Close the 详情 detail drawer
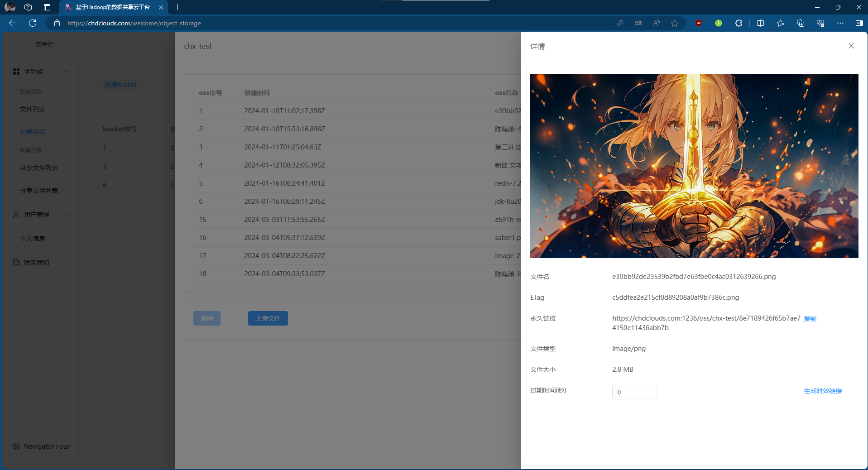Screen dimensions: 868x470 (x=851, y=46)
